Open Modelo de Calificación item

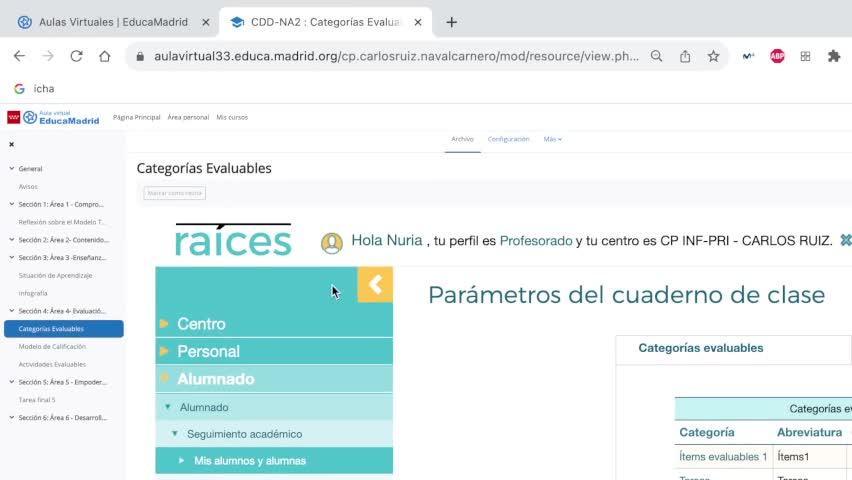click(52, 346)
